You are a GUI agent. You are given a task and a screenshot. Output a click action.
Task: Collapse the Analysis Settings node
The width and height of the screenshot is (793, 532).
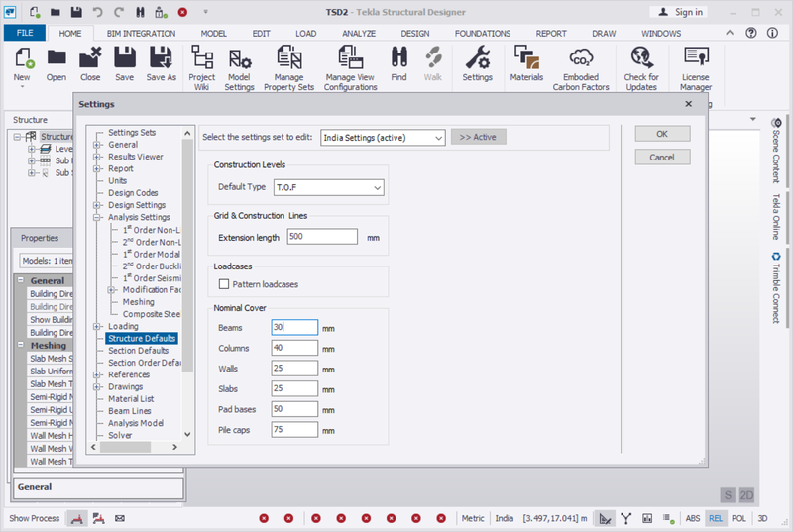point(96,217)
